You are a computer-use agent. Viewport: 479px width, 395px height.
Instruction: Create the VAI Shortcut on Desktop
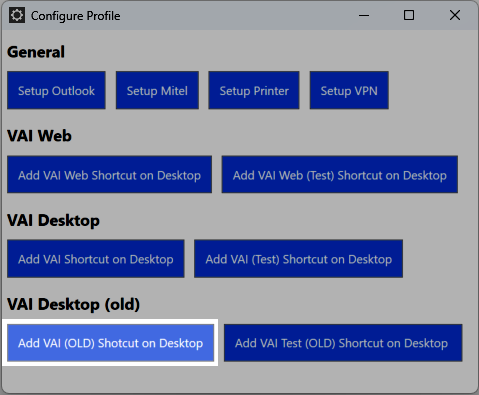click(x=96, y=259)
